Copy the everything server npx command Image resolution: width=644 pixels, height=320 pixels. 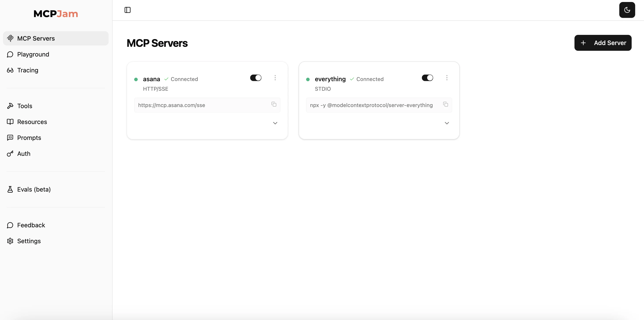point(446,104)
